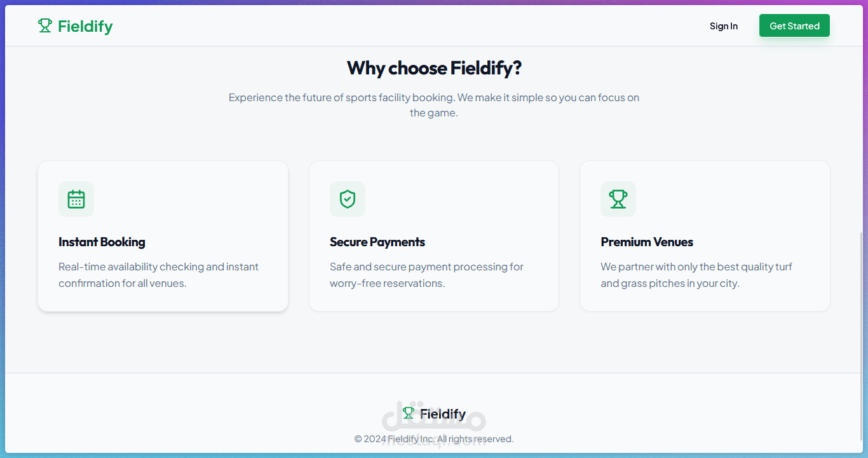This screenshot has width=868, height=458.
Task: Click the Fieldify name in the footer
Action: 443,414
